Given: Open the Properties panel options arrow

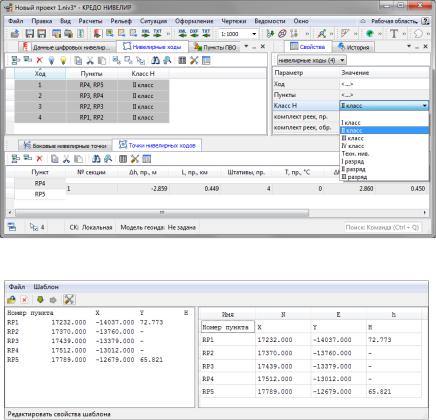Looking at the screenshot, I should (x=409, y=46).
